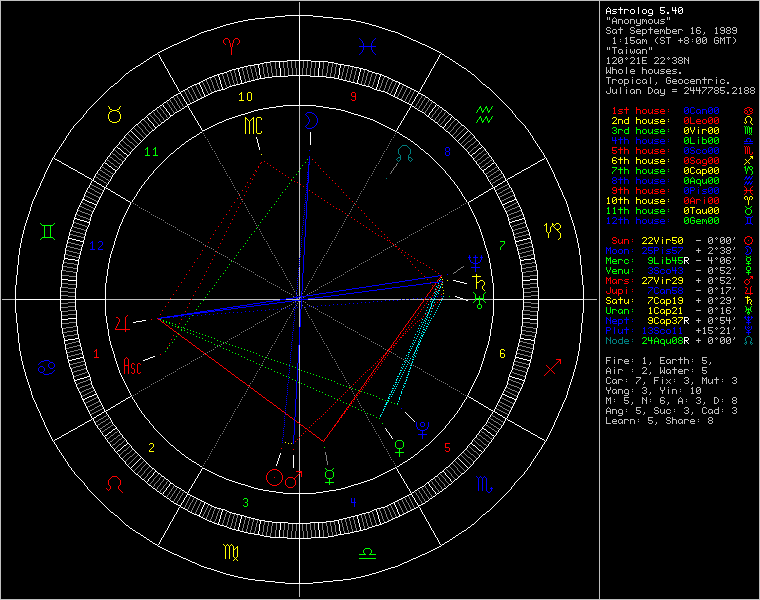Click the 'Car: 7, Fix: 3, Mut: 3' line
The width and height of the screenshot is (760, 600).
point(671,381)
